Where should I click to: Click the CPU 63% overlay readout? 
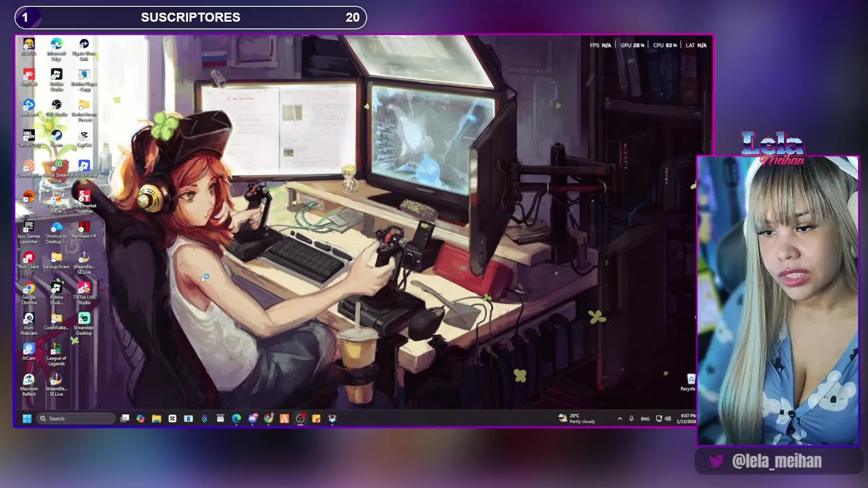pyautogui.click(x=665, y=45)
